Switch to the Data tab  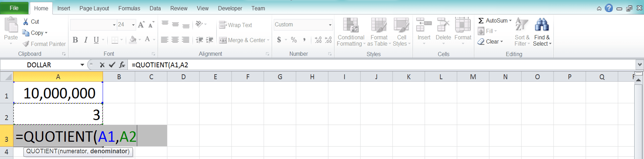(x=155, y=8)
